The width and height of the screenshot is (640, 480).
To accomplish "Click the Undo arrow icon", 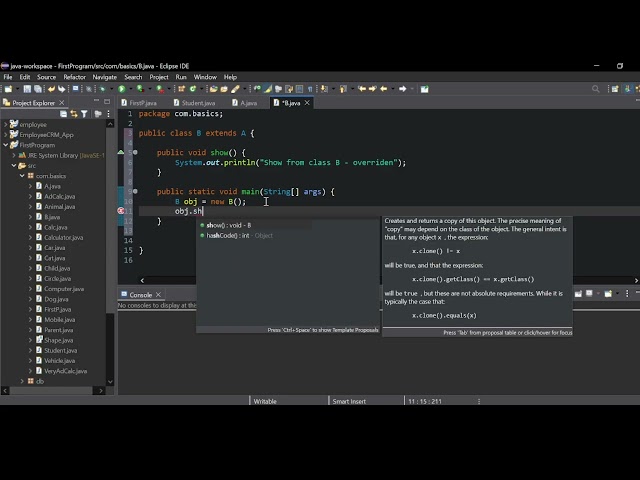I will (x=51, y=89).
